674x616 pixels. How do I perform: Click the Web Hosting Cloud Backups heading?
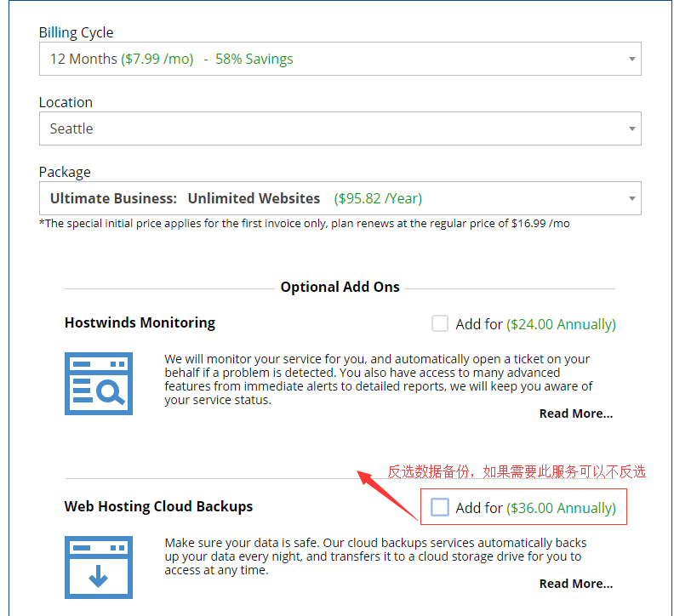tap(158, 506)
